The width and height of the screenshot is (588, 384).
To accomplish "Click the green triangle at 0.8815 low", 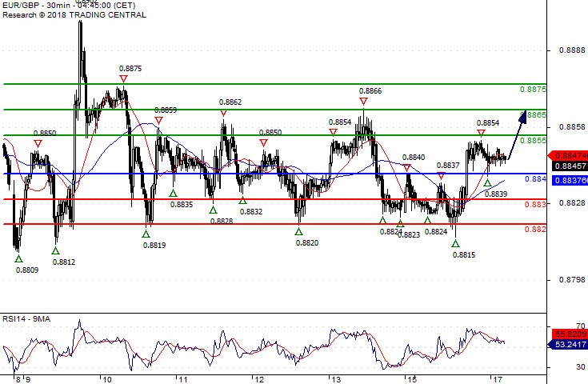I will (x=455, y=244).
